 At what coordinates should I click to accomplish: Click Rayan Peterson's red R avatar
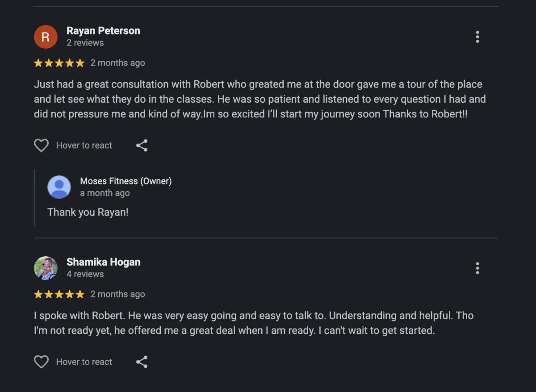(46, 37)
